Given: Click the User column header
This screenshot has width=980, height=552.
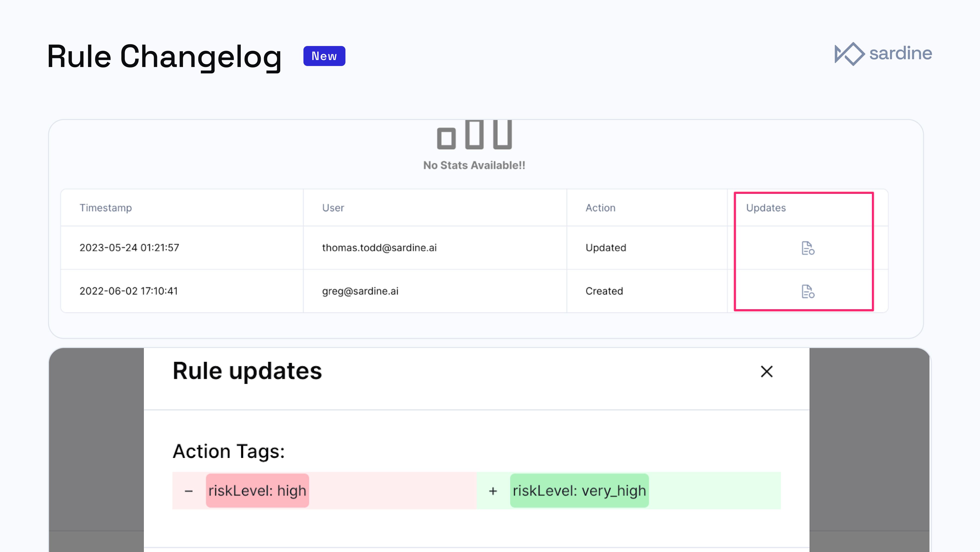Looking at the screenshot, I should click(333, 208).
